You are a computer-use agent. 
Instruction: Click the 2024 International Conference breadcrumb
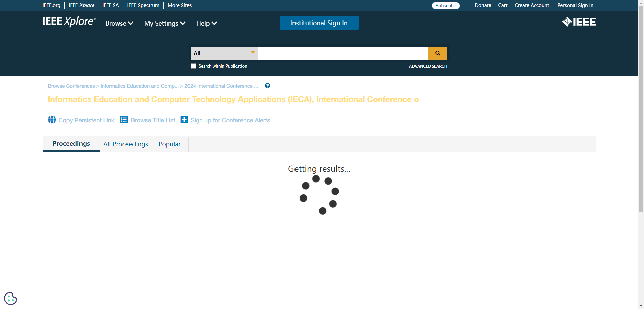click(221, 86)
